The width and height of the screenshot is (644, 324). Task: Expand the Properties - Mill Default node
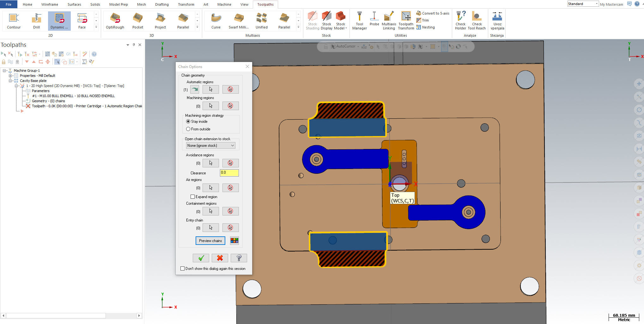tap(10, 76)
